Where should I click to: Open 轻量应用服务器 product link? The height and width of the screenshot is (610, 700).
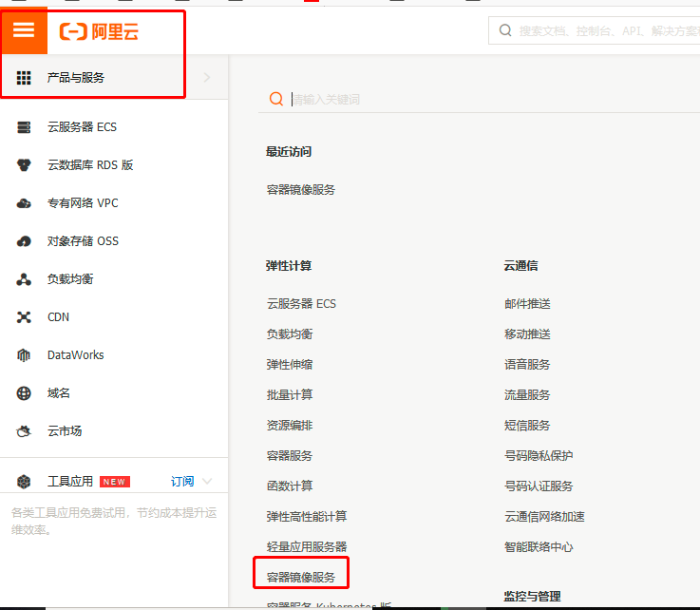pos(307,547)
